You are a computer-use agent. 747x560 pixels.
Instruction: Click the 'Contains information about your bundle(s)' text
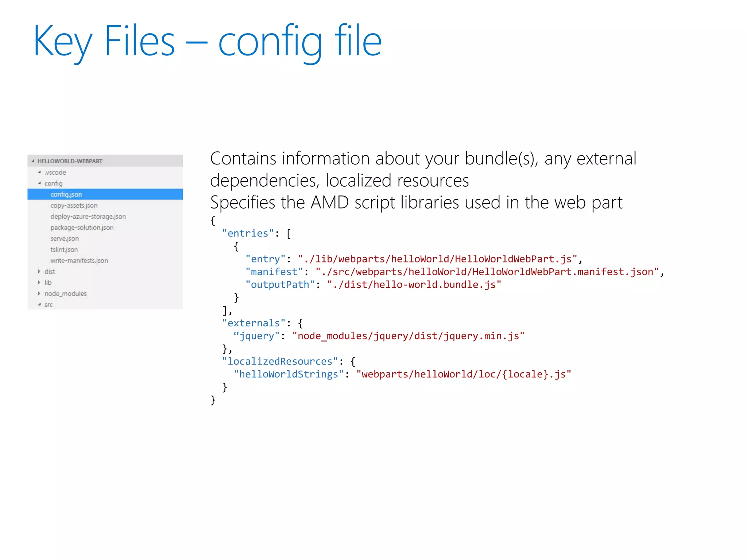point(374,159)
